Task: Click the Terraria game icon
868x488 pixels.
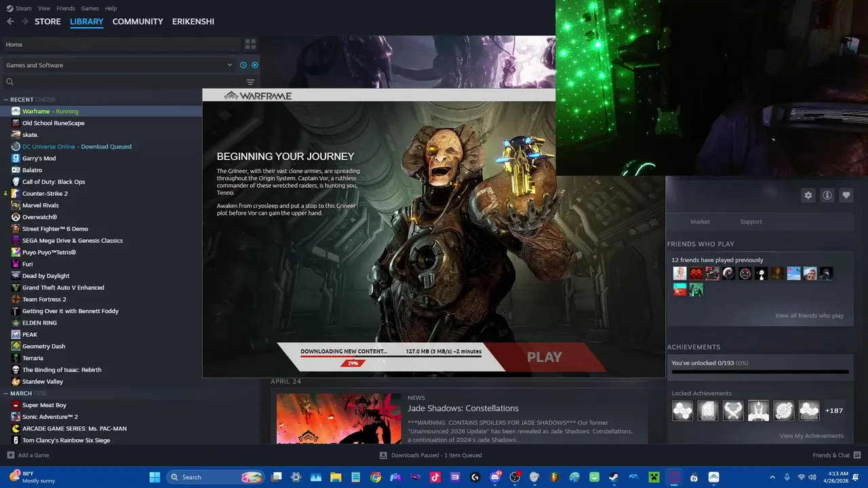Action: click(x=16, y=358)
